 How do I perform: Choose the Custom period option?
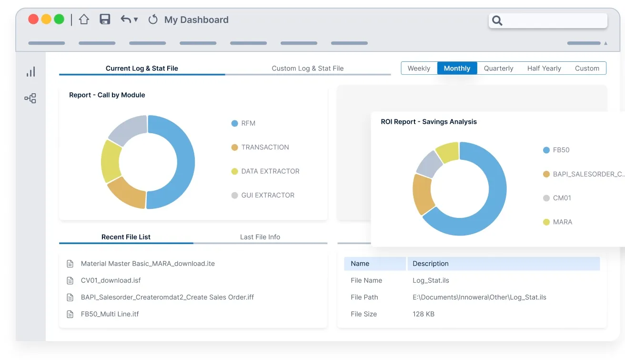[587, 69]
